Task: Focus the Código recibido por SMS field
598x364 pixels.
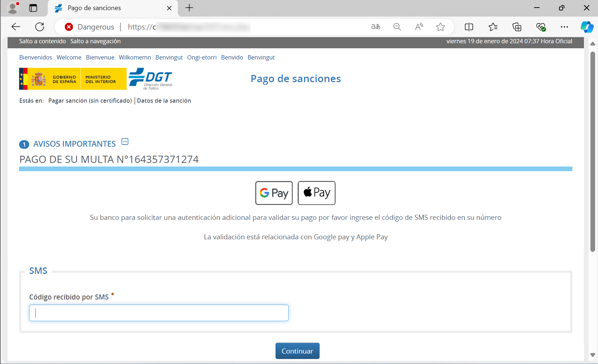Action: pos(159,313)
